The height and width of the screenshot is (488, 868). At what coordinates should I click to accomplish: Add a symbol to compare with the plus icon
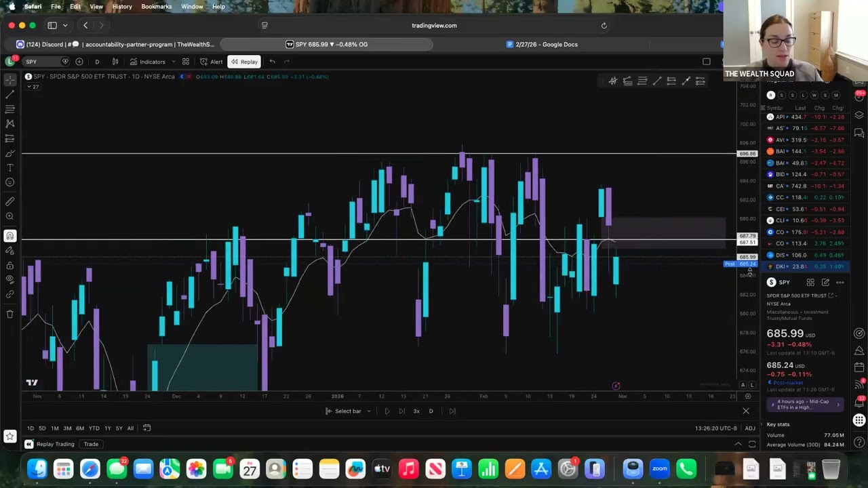(x=79, y=62)
